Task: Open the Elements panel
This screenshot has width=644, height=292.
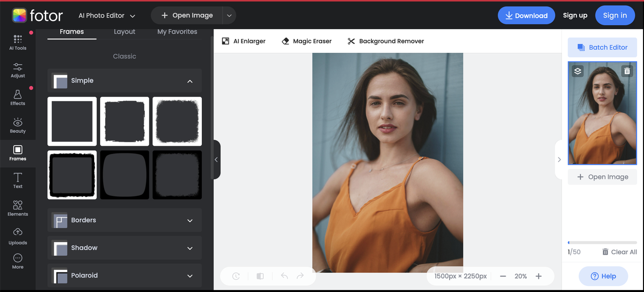Action: coord(18,208)
